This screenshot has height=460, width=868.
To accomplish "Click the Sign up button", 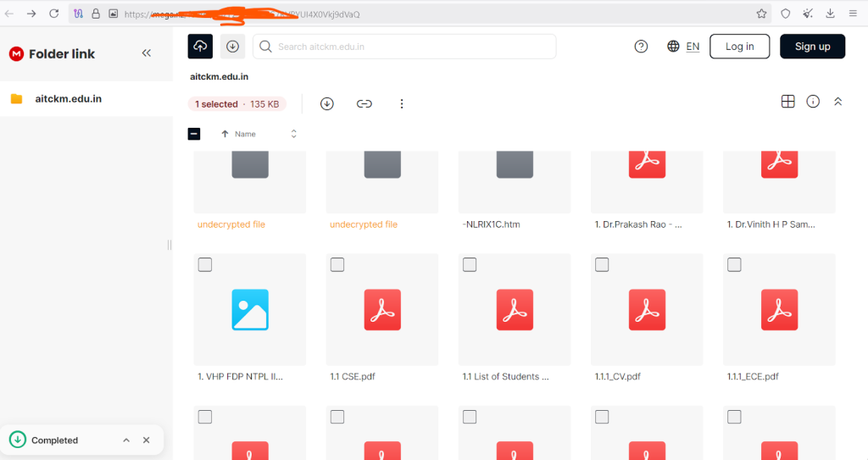I will pos(812,47).
